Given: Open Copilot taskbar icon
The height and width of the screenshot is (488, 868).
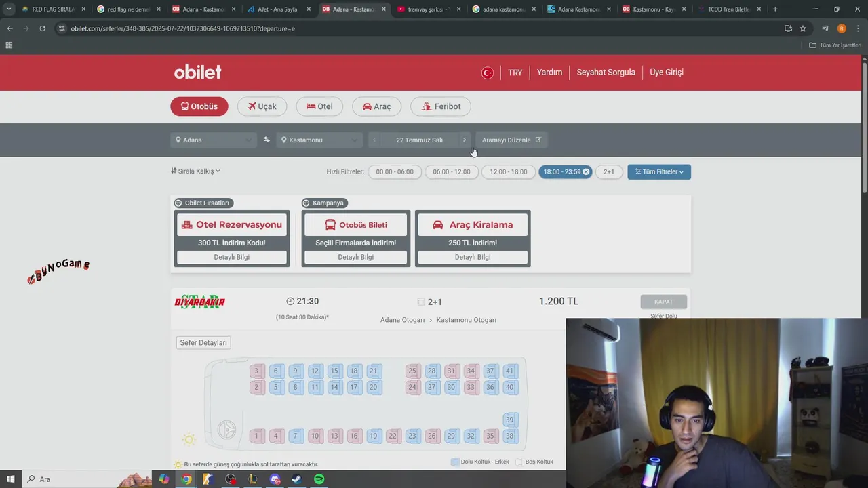Looking at the screenshot, I should [164, 479].
